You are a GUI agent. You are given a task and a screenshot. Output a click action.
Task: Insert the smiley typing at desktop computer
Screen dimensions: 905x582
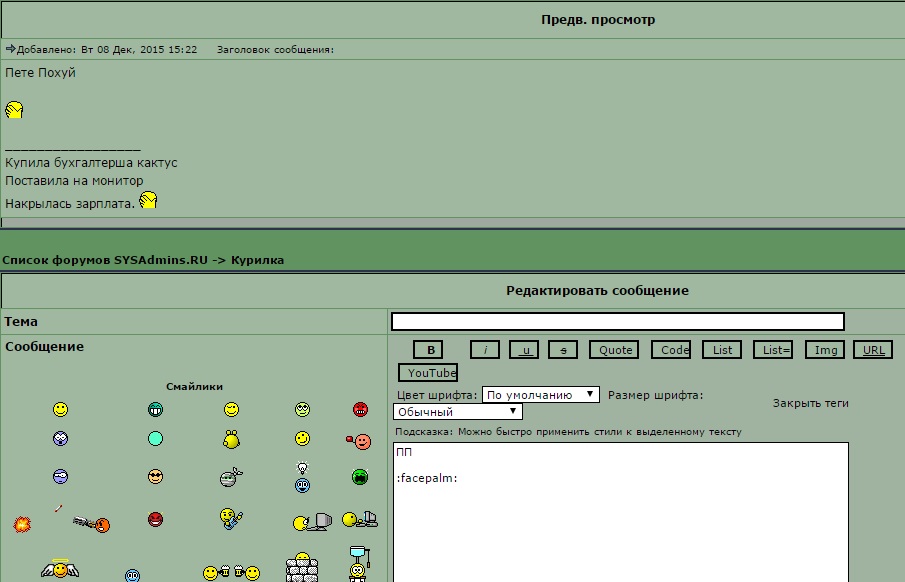[x=360, y=520]
